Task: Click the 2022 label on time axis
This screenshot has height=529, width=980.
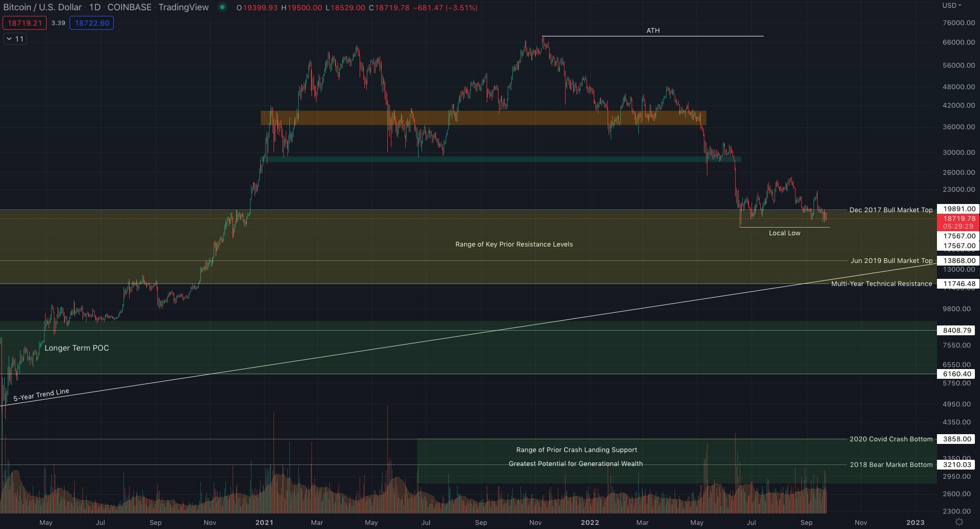Action: click(590, 522)
